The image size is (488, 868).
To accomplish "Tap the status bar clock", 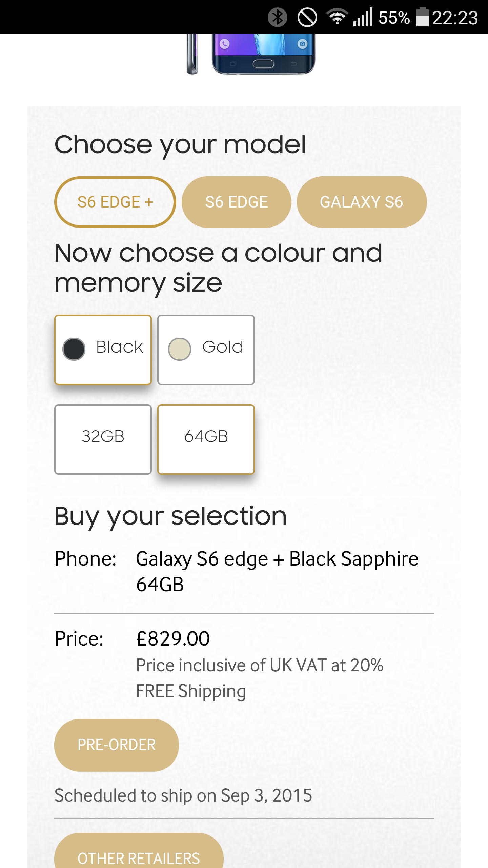I will click(455, 18).
